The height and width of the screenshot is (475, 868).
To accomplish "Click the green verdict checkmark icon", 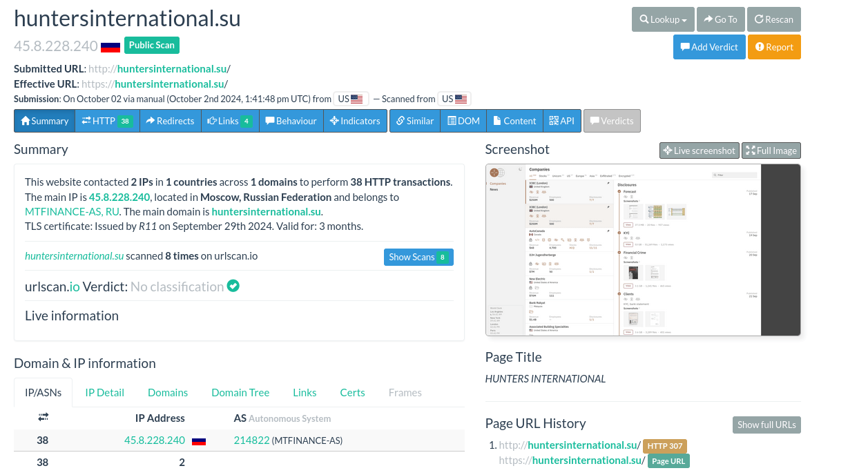I will [233, 286].
